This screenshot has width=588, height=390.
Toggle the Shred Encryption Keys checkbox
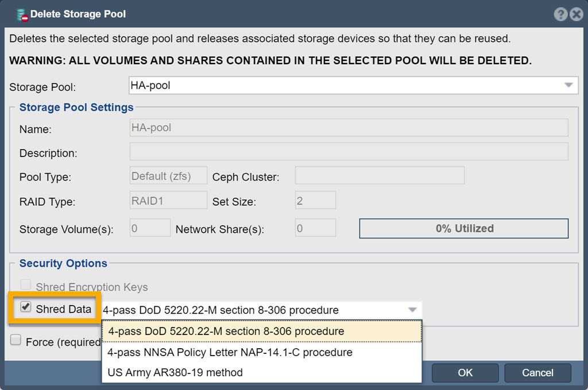[25, 284]
